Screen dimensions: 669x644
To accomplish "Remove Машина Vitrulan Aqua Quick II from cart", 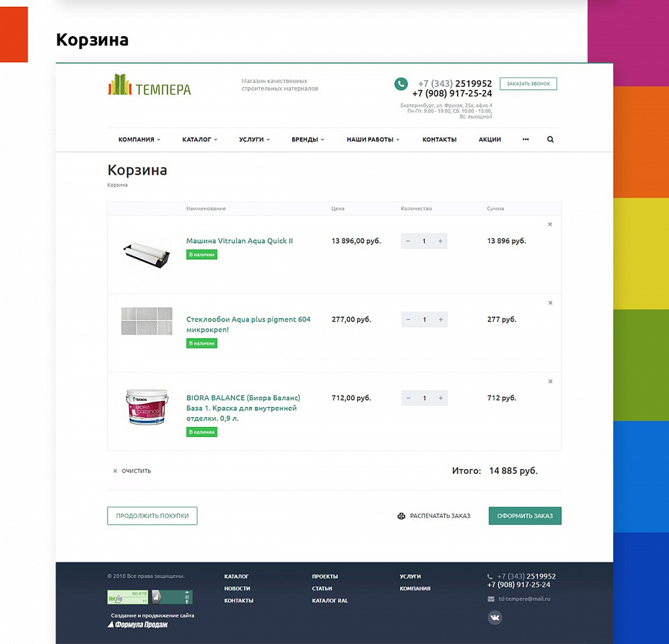I will tap(550, 224).
